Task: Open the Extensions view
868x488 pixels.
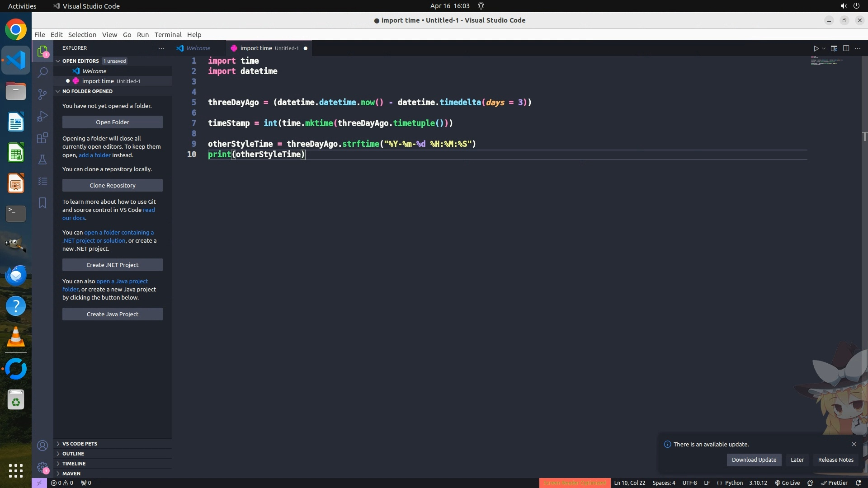Action: point(42,138)
